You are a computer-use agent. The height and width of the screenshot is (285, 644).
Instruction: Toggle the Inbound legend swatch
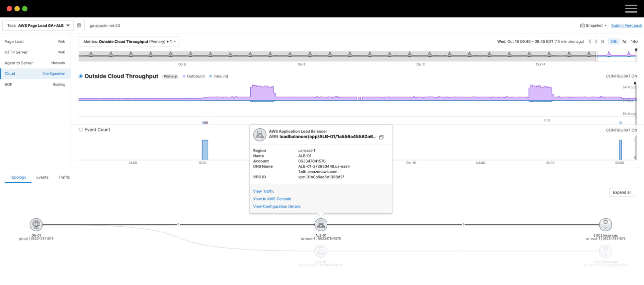click(x=211, y=76)
